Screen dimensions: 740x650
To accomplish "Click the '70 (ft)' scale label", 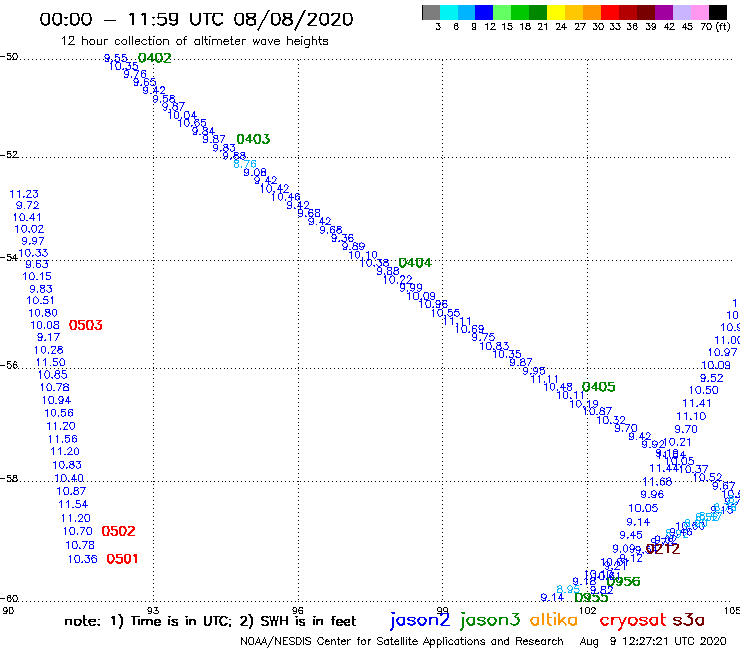I will coord(715,26).
